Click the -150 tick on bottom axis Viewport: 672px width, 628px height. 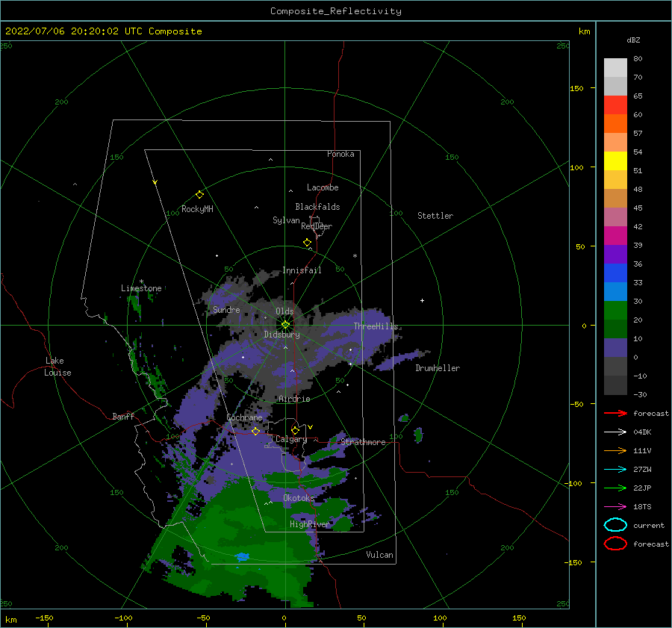(44, 618)
